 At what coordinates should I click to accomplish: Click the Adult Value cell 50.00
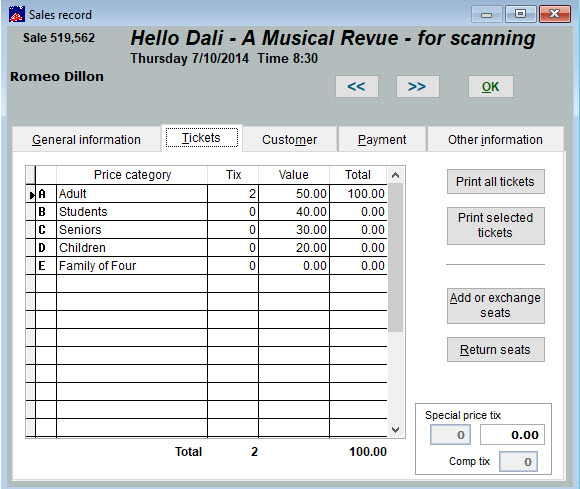click(x=294, y=193)
